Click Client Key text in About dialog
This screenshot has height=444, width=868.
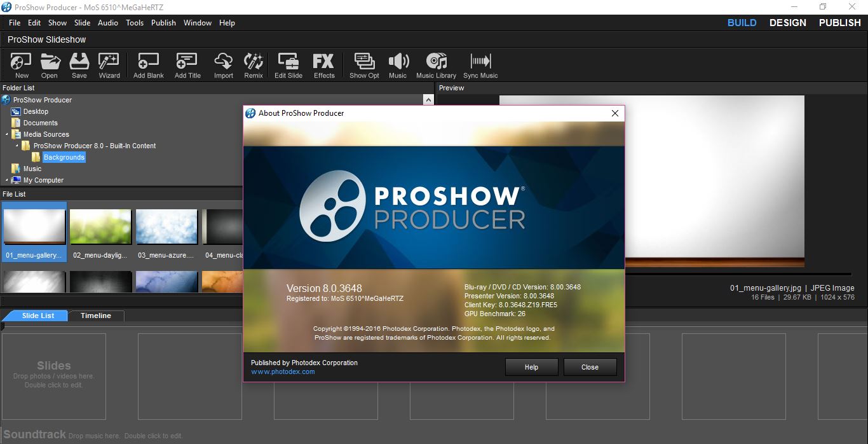click(x=511, y=305)
